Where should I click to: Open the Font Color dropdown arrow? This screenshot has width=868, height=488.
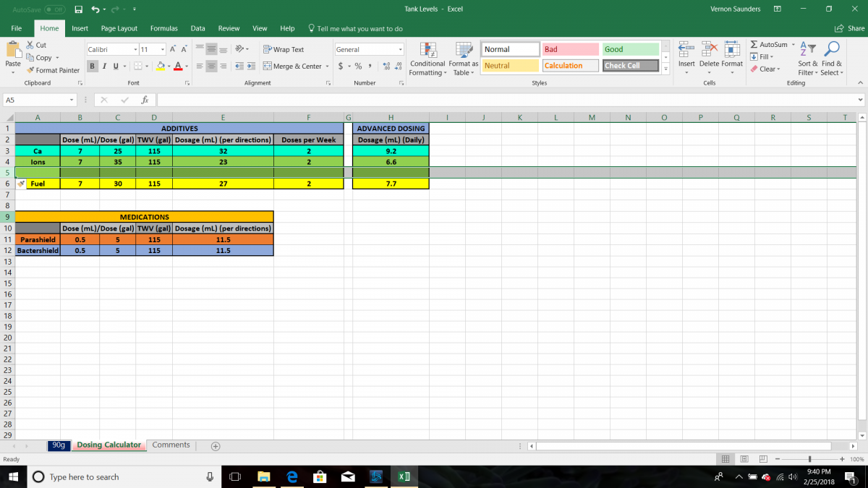point(186,66)
